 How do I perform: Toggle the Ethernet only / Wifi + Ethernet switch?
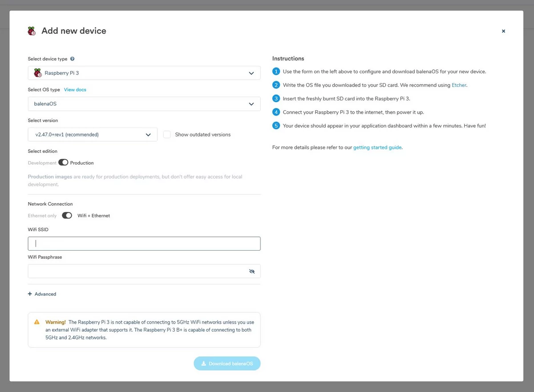tap(67, 216)
